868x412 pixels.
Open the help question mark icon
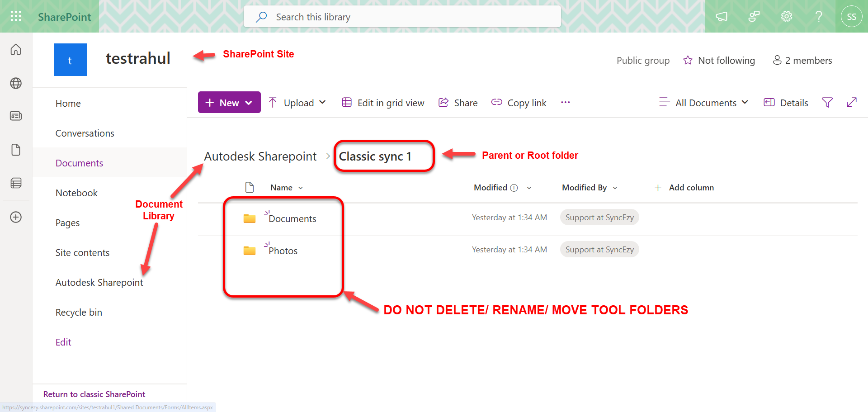[819, 17]
